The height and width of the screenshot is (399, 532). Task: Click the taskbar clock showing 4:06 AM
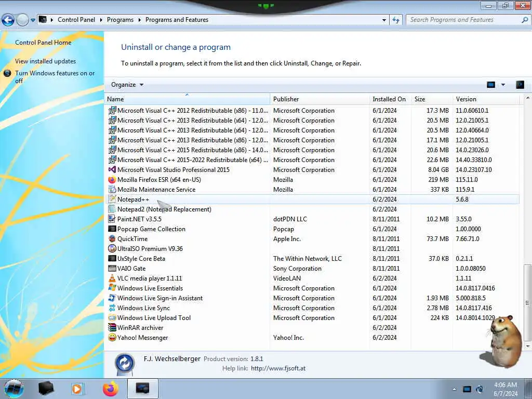[505, 389]
